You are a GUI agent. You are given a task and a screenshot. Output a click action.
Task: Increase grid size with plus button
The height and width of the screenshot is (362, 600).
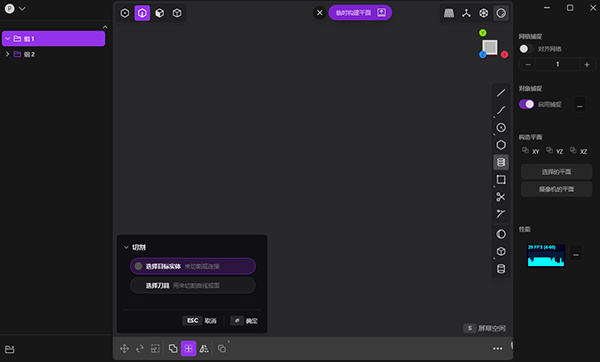coord(587,65)
